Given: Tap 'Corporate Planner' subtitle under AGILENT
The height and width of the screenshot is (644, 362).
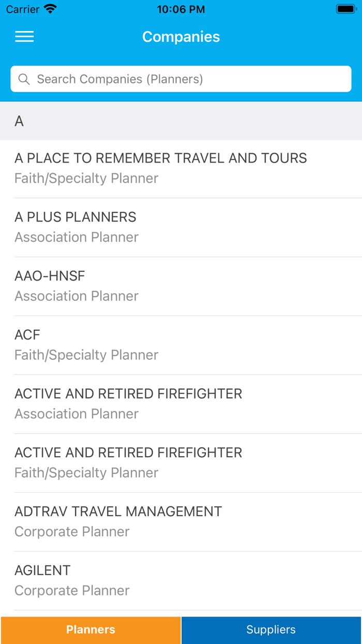Looking at the screenshot, I should pos(72,591).
